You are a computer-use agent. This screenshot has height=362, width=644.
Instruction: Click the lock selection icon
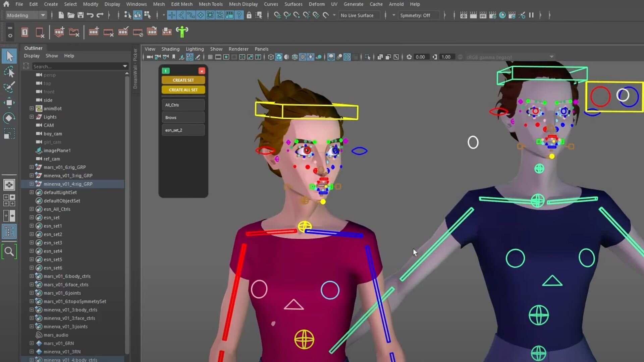click(249, 15)
